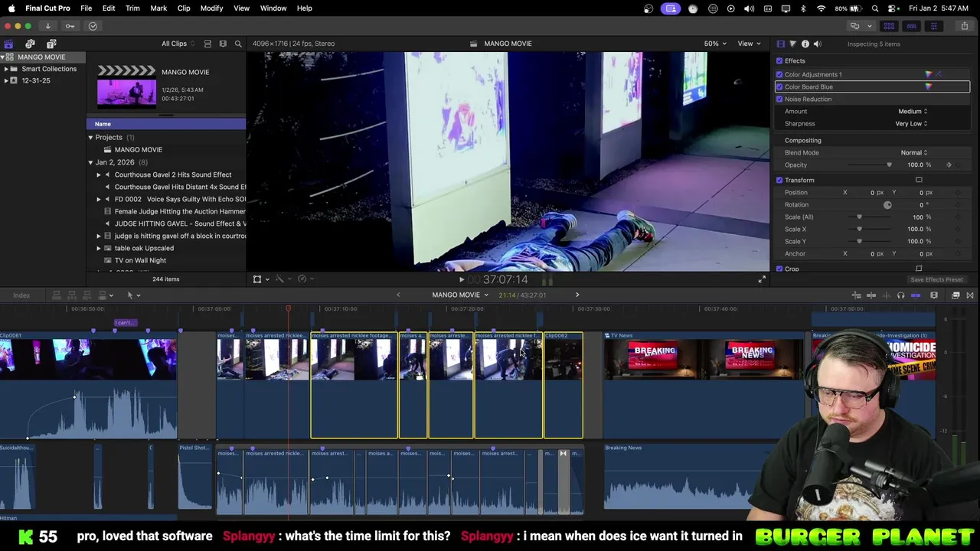980x551 pixels.
Task: Click the Save Effects Preset button
Action: 936,279
